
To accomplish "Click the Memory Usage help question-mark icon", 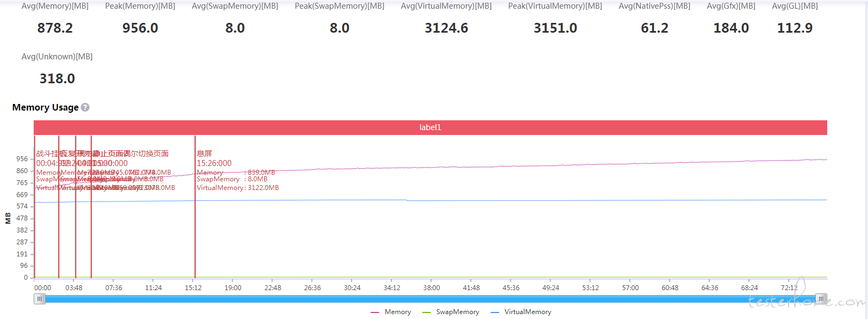I will tap(85, 108).
